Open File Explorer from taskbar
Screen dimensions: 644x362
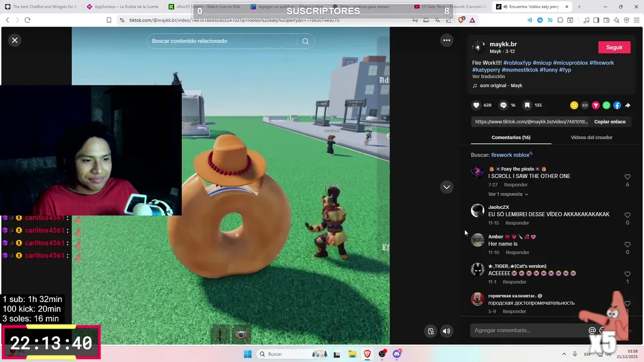click(352, 354)
